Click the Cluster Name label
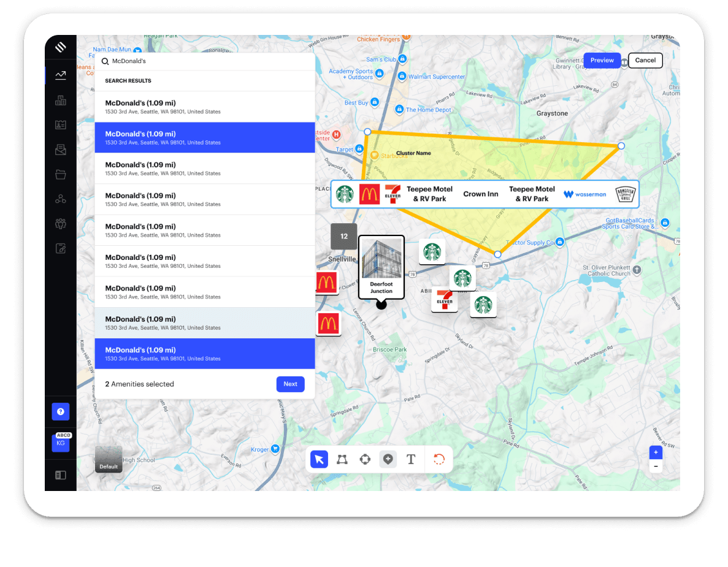Image resolution: width=728 pixels, height=567 pixels. [x=413, y=153]
